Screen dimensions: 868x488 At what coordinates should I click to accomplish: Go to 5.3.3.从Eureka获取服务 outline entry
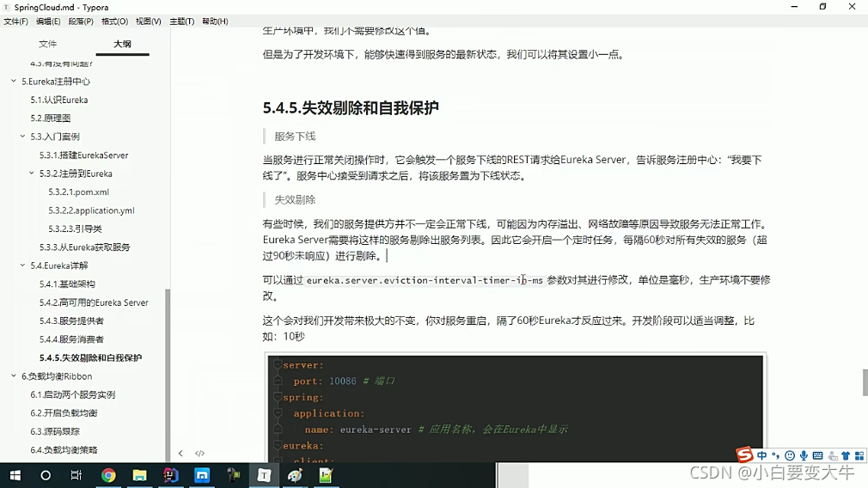click(x=85, y=247)
